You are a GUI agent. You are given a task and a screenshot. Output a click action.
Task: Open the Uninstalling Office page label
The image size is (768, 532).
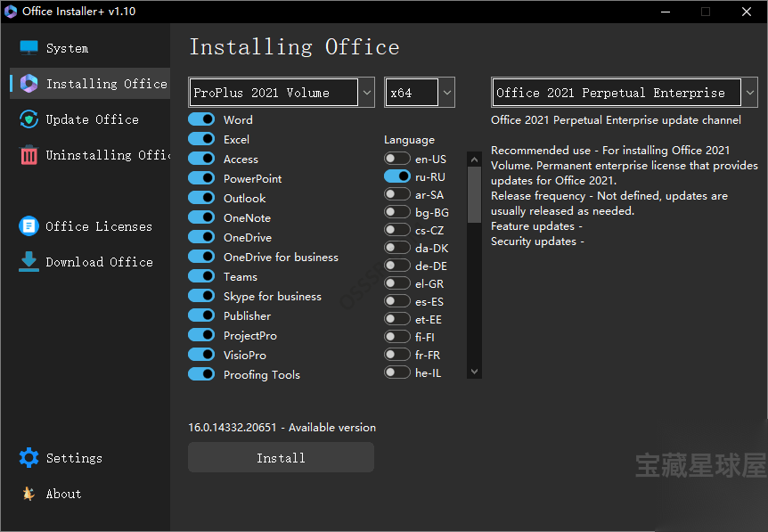point(108,155)
